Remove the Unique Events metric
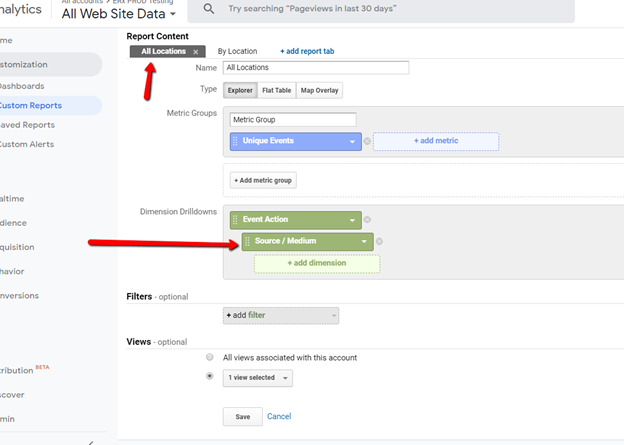624x445 pixels. pos(367,141)
